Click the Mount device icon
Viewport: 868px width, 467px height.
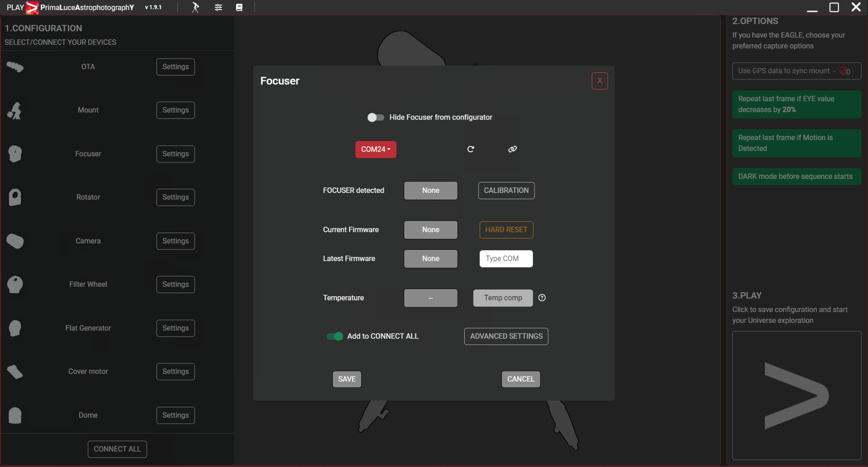point(15,110)
